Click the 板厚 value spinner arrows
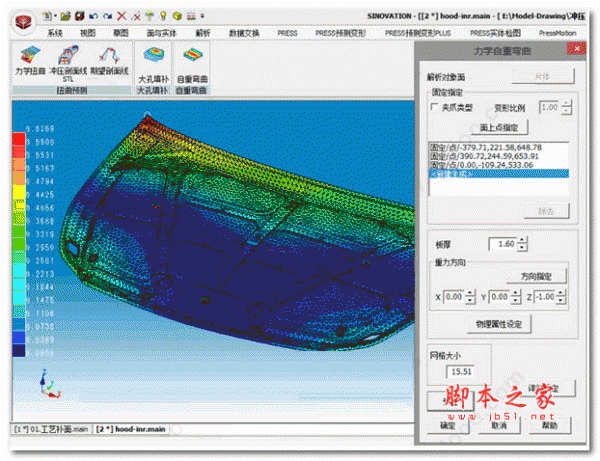The width and height of the screenshot is (600, 461). [x=522, y=244]
